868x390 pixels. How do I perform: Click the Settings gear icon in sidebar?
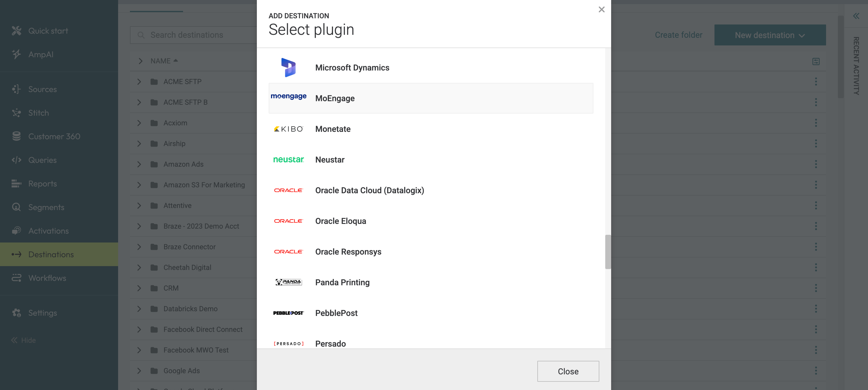tap(16, 313)
